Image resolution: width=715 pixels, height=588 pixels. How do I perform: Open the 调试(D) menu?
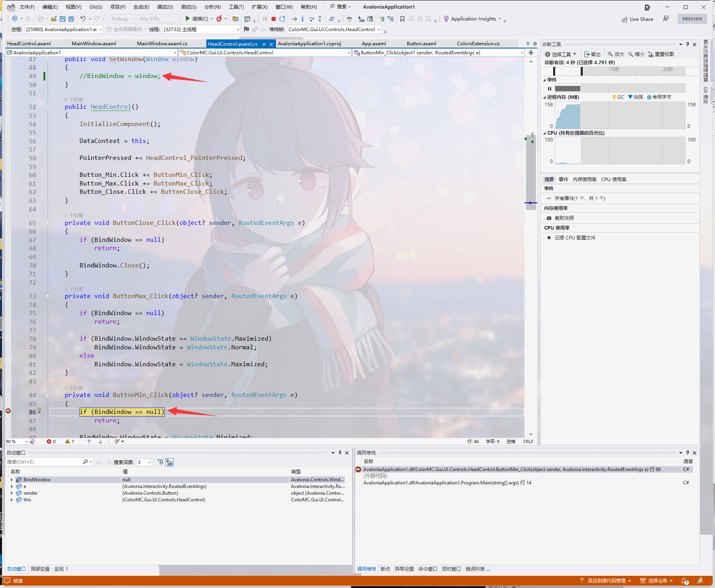point(165,7)
